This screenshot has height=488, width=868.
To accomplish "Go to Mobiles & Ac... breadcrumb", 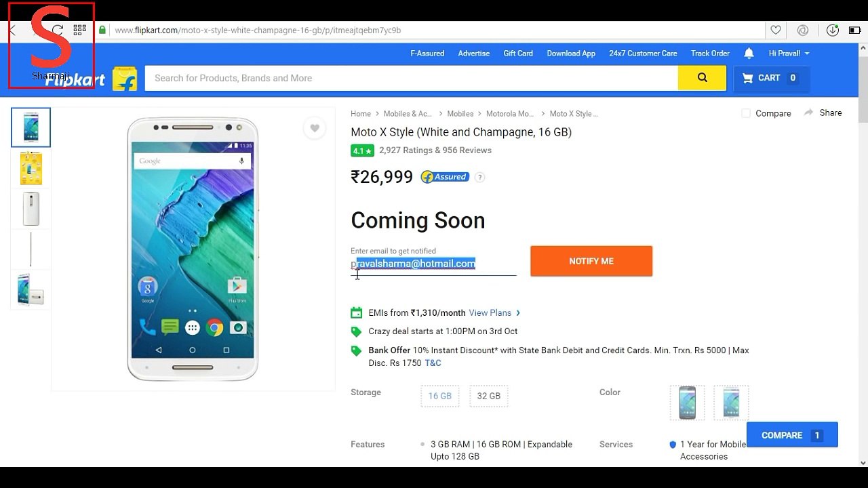I will pos(408,114).
